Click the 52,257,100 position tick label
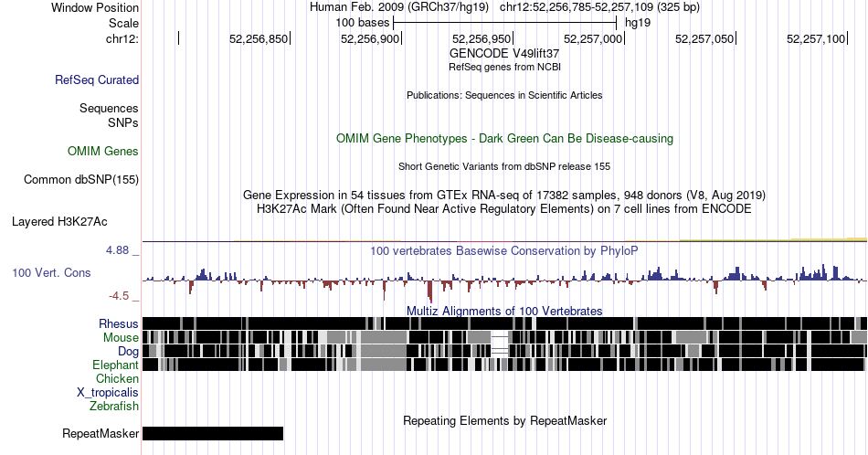The width and height of the screenshot is (868, 455). pos(816,38)
